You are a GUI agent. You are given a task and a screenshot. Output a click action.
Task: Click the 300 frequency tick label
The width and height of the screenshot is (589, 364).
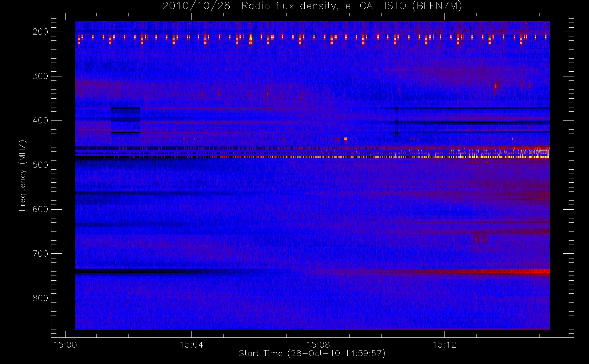tap(40, 76)
